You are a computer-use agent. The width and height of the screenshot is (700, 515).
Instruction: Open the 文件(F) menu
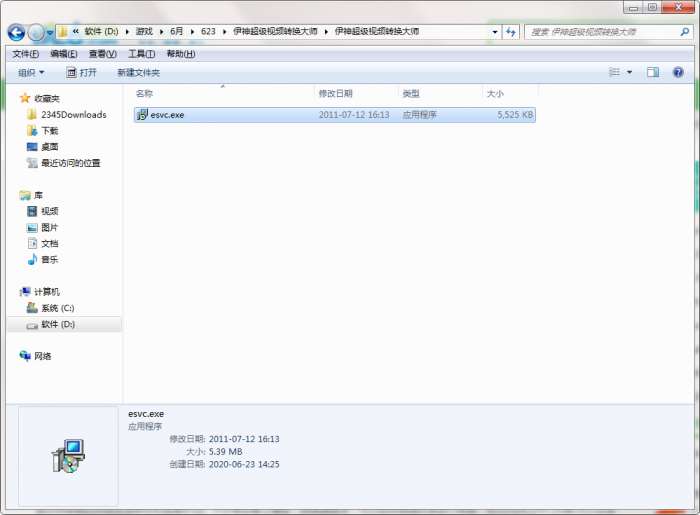pyautogui.click(x=25, y=54)
